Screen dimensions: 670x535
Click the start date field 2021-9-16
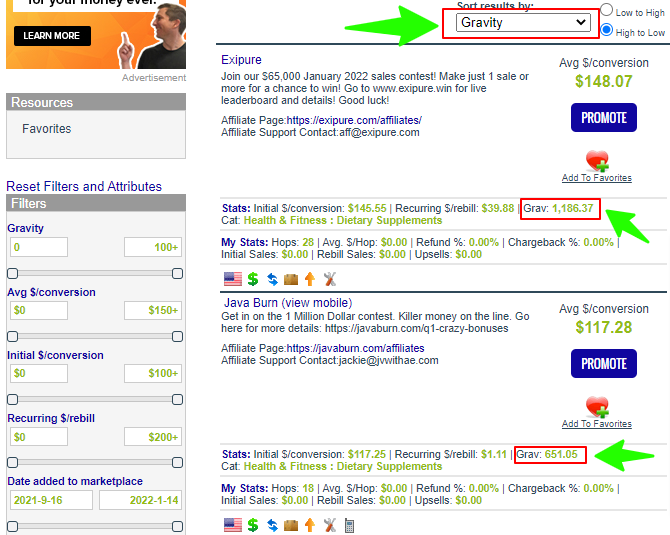tap(51, 500)
